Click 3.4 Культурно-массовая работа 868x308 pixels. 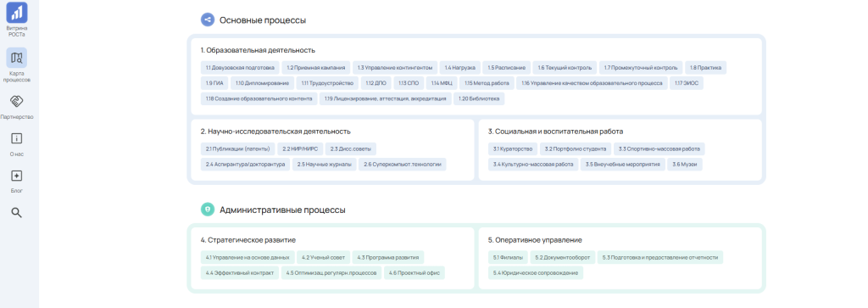pos(533,165)
